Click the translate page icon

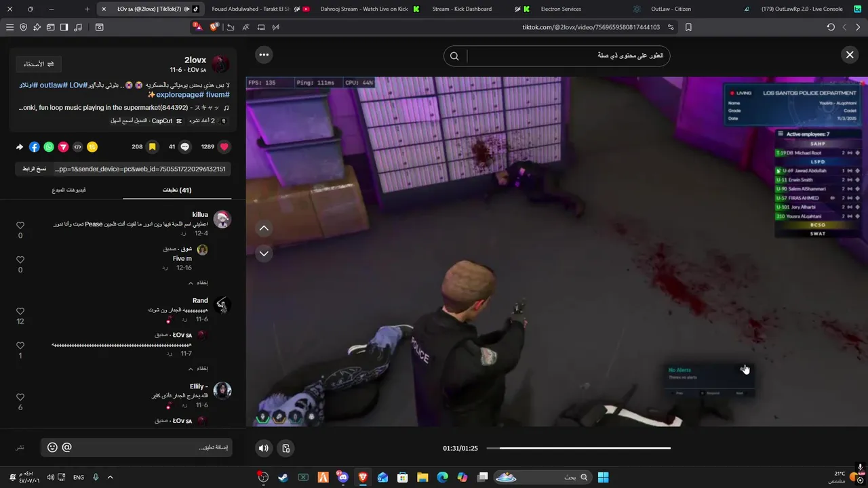coord(245,27)
